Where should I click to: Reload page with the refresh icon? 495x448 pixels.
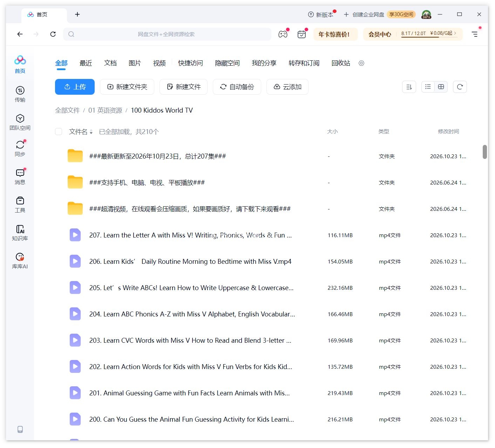click(x=53, y=34)
